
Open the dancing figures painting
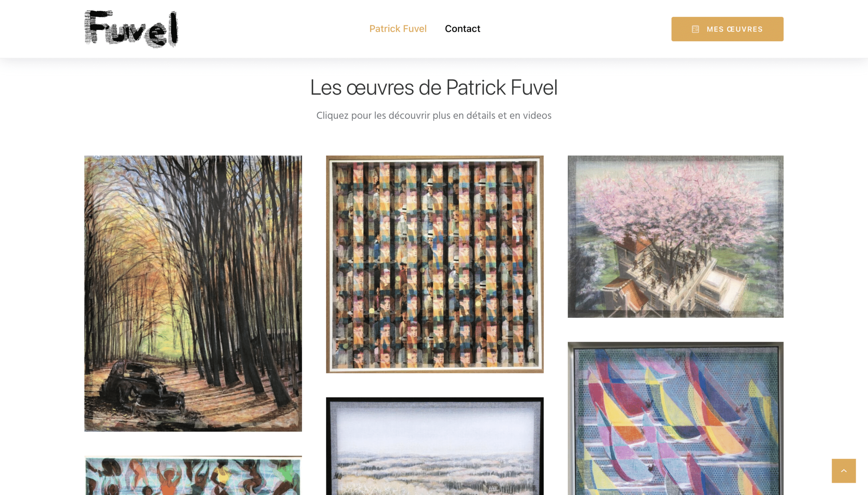pyautogui.click(x=193, y=475)
